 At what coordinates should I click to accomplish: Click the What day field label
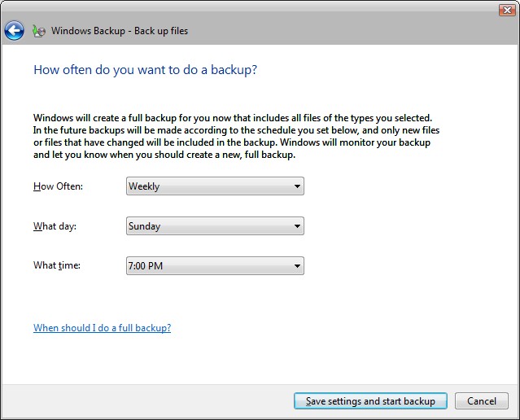coord(56,225)
